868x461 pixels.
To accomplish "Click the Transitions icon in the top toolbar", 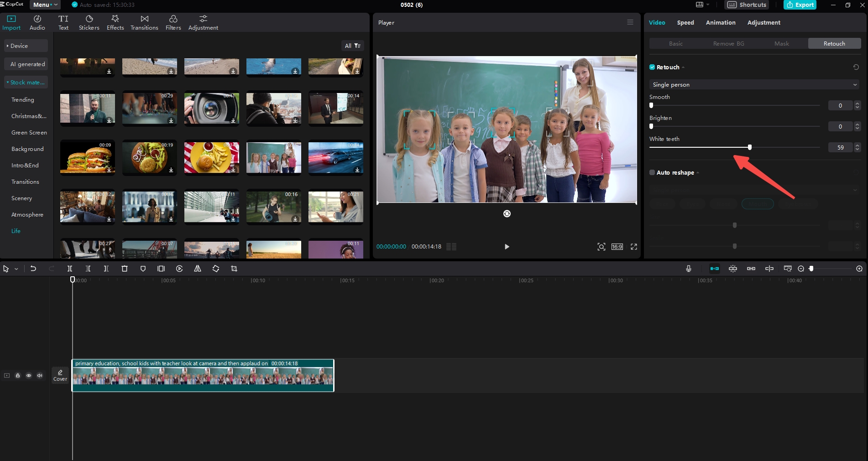I will click(x=144, y=22).
